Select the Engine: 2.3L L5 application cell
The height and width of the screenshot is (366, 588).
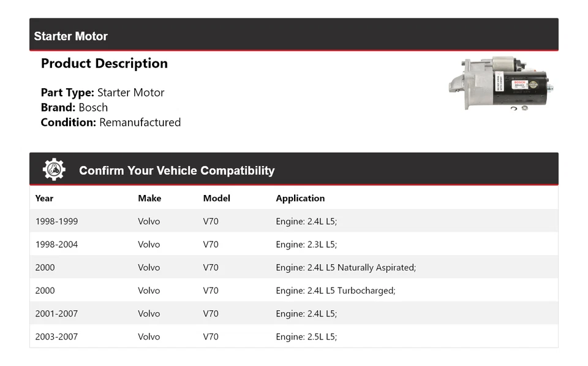[x=306, y=245]
